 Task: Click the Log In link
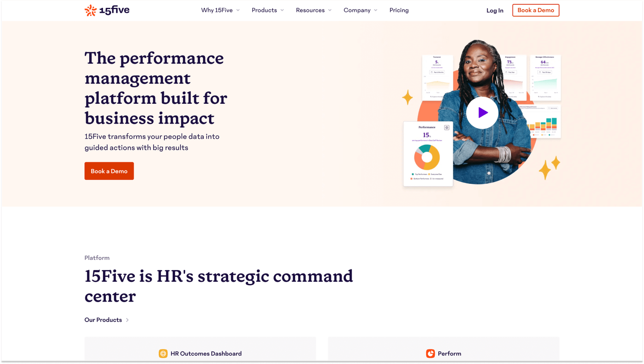[495, 10]
